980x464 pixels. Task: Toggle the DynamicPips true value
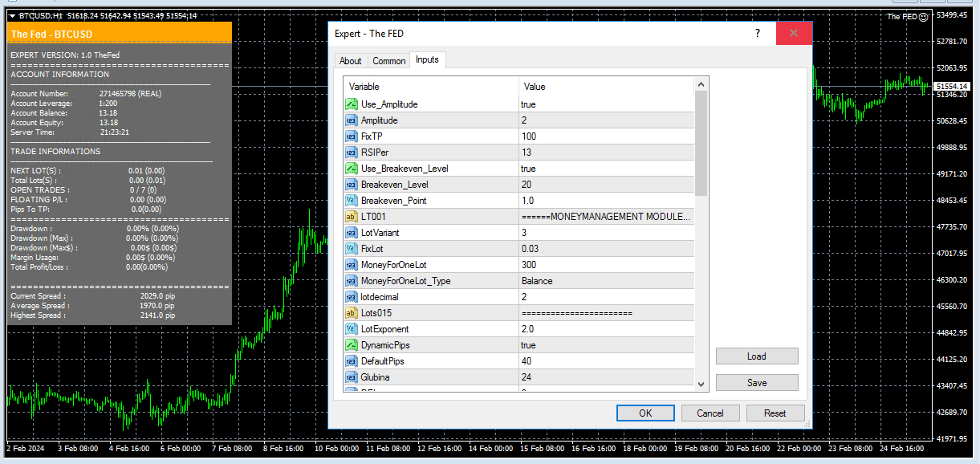(x=606, y=345)
